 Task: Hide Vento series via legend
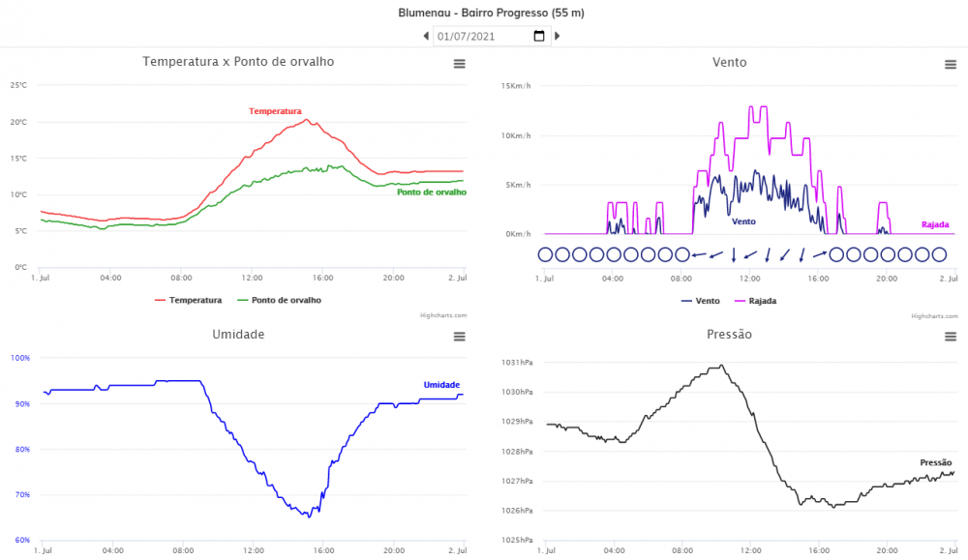click(x=700, y=301)
